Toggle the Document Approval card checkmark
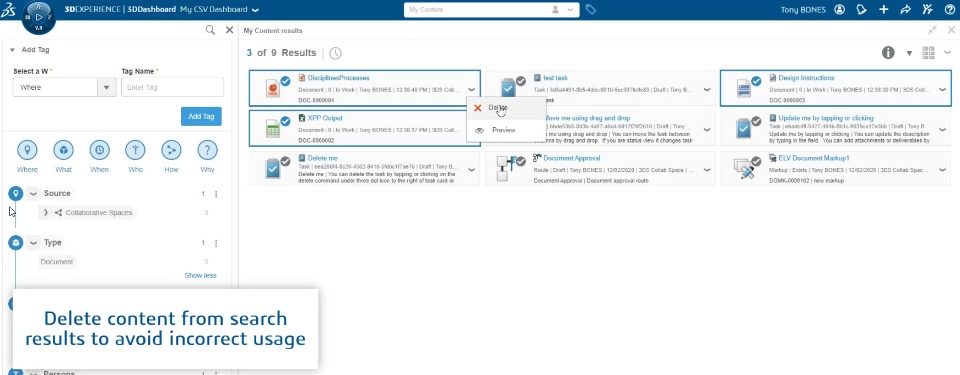Image resolution: width=960 pixels, height=375 pixels. [x=520, y=162]
